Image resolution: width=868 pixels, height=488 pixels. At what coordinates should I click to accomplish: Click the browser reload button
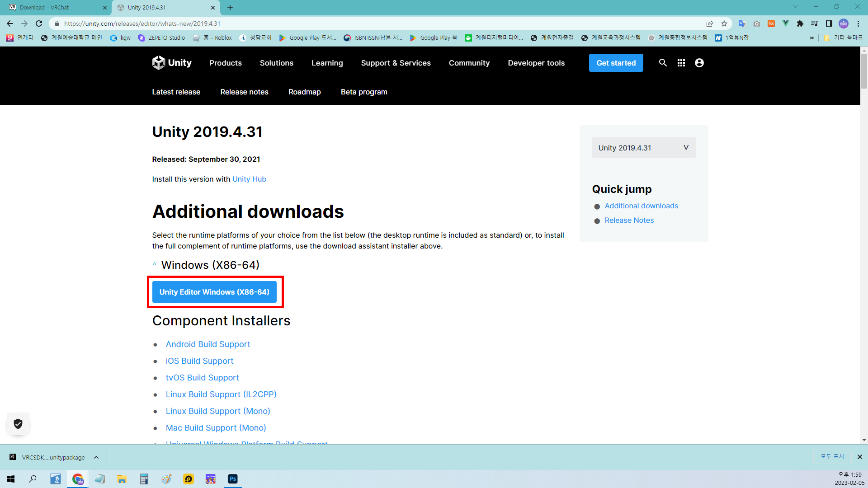(x=39, y=23)
